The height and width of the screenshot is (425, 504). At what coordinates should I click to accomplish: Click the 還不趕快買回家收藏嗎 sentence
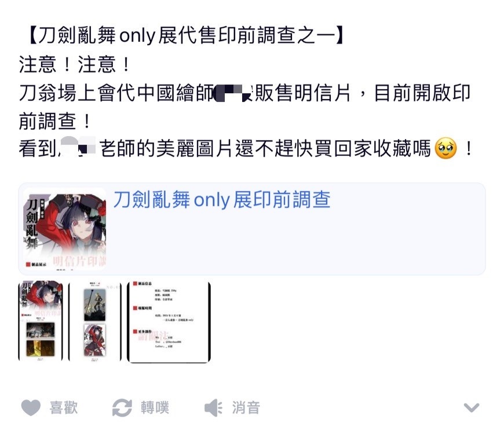coord(333,149)
